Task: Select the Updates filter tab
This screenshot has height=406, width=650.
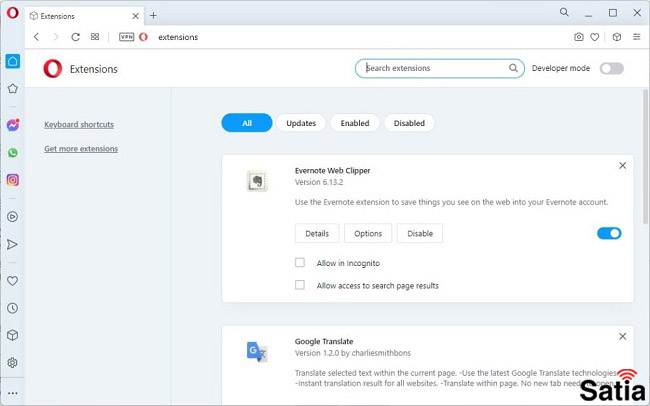Action: 301,123
